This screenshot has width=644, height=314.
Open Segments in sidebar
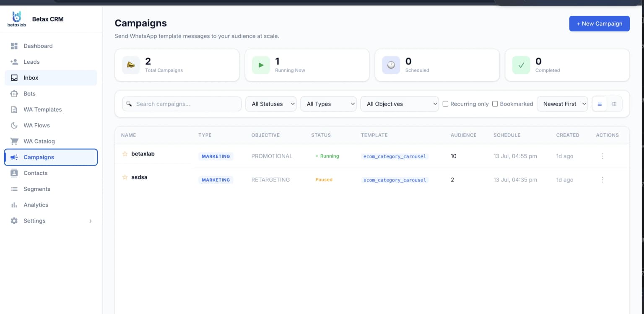point(51,189)
